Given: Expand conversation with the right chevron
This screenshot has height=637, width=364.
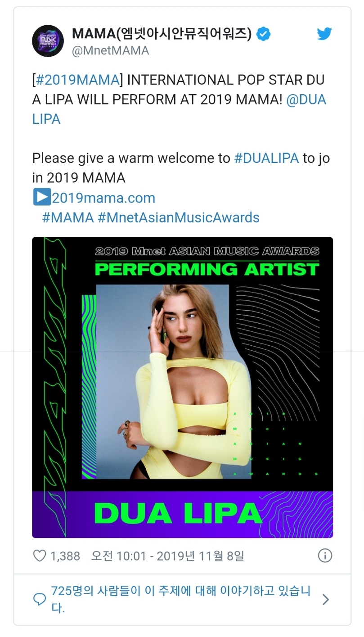Looking at the screenshot, I should coord(326,599).
